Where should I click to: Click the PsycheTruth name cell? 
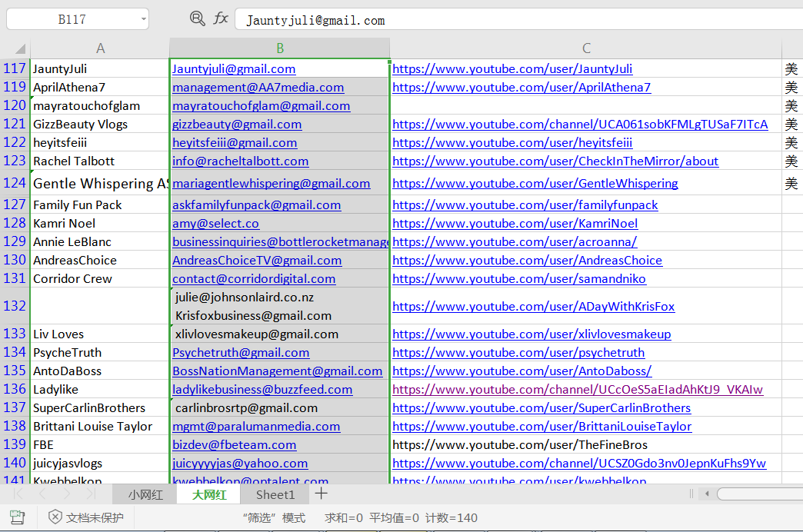point(100,352)
